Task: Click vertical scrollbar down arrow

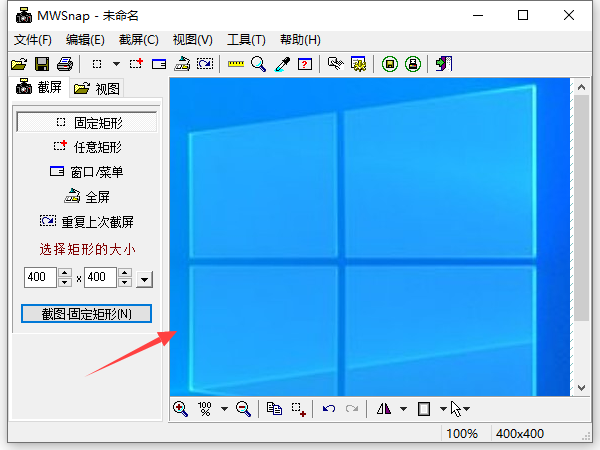Action: tap(582, 388)
